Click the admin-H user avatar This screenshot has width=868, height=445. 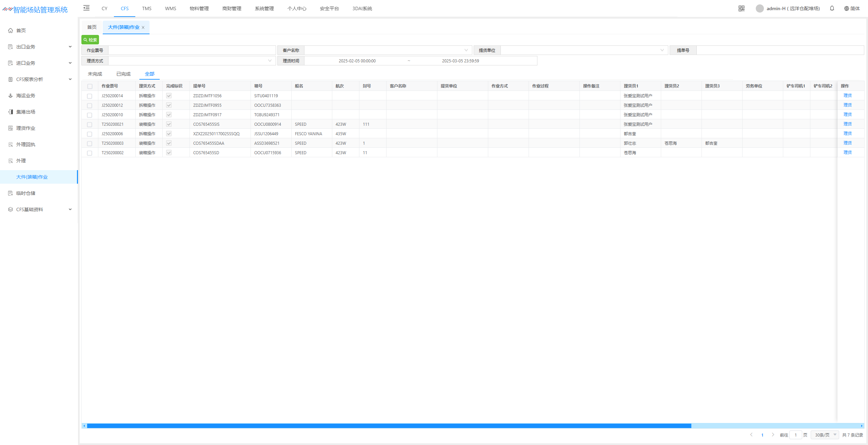point(760,8)
